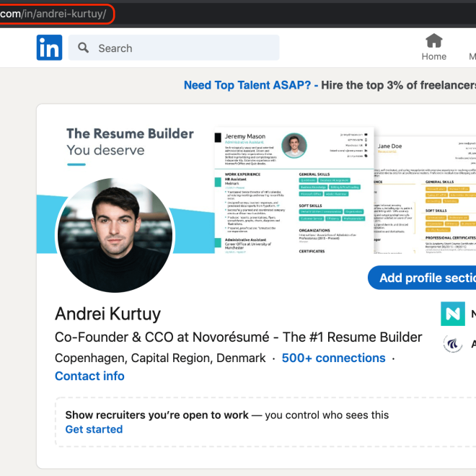Click the LinkedIn logo icon

[x=49, y=48]
